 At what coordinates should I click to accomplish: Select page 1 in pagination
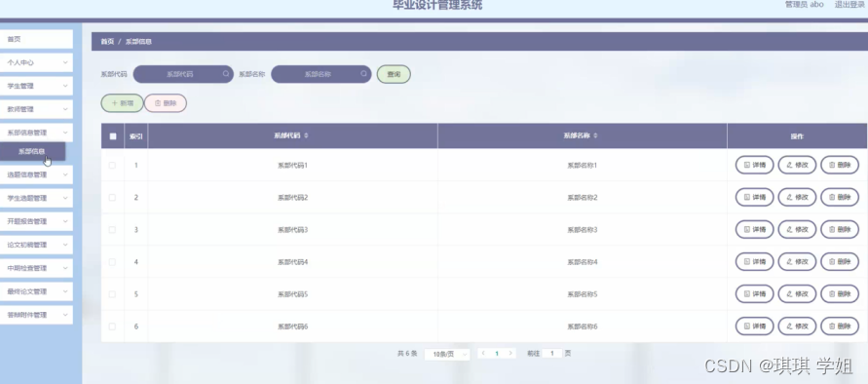point(497,353)
